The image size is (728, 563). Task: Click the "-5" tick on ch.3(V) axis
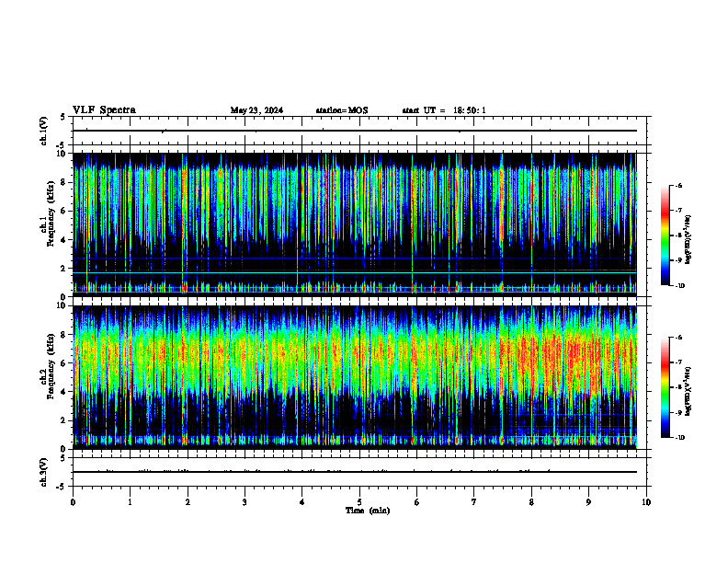coord(63,487)
